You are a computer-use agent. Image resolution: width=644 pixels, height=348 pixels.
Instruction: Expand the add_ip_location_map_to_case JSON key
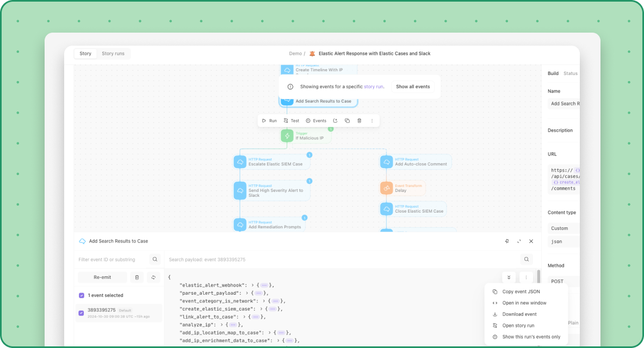point(270,332)
